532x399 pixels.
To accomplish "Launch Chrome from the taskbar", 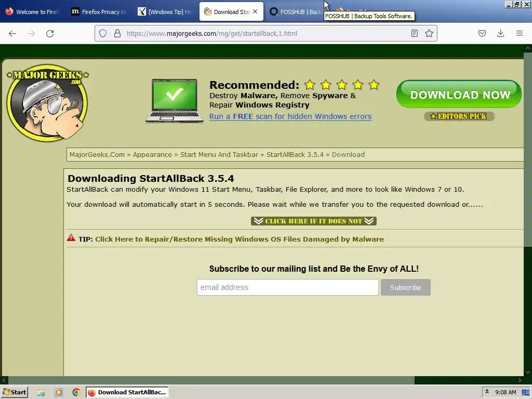I will [x=76, y=393].
